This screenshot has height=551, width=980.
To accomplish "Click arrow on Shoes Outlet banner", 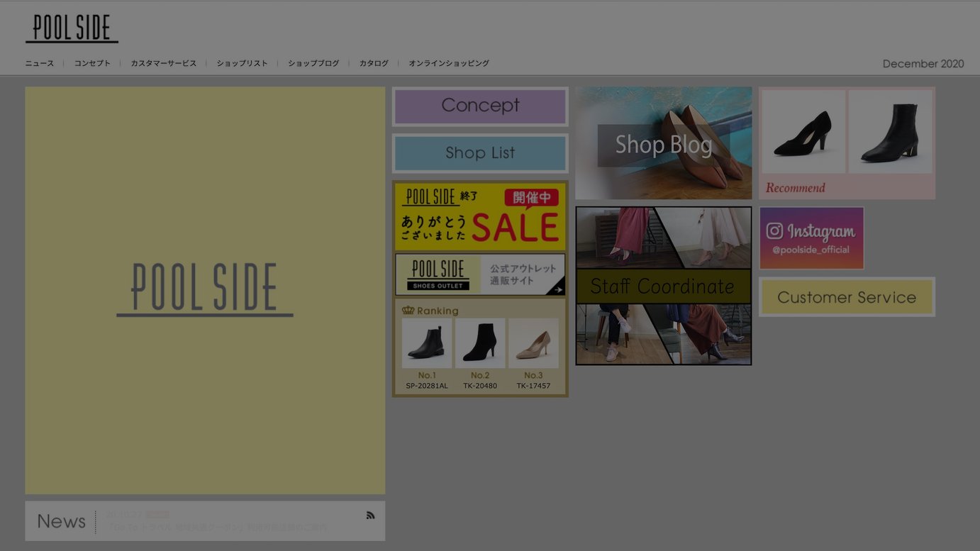I will (558, 289).
